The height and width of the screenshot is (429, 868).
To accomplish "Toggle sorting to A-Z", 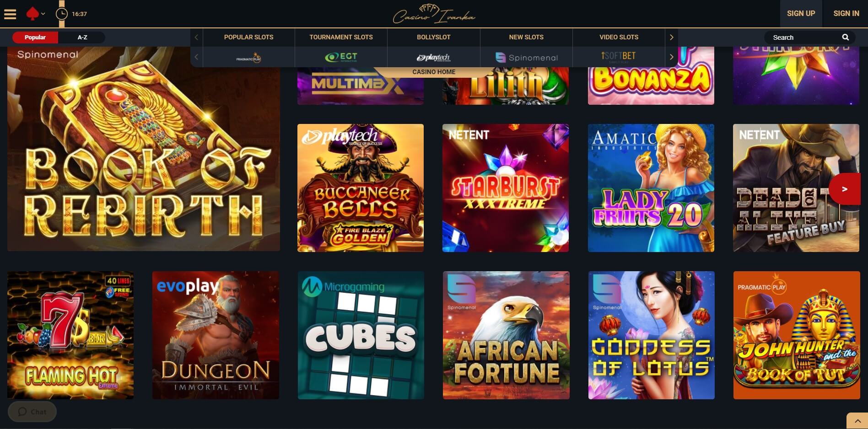I will (82, 38).
